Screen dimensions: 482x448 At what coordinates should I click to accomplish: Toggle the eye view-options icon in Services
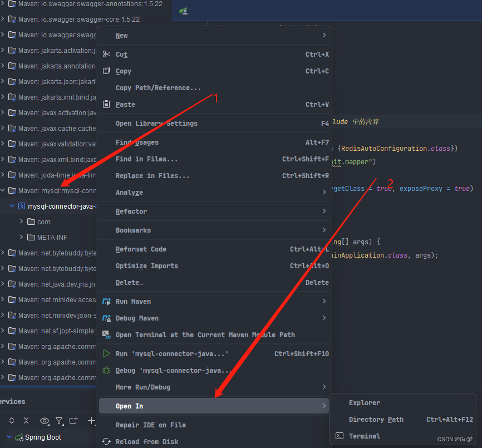45,421
